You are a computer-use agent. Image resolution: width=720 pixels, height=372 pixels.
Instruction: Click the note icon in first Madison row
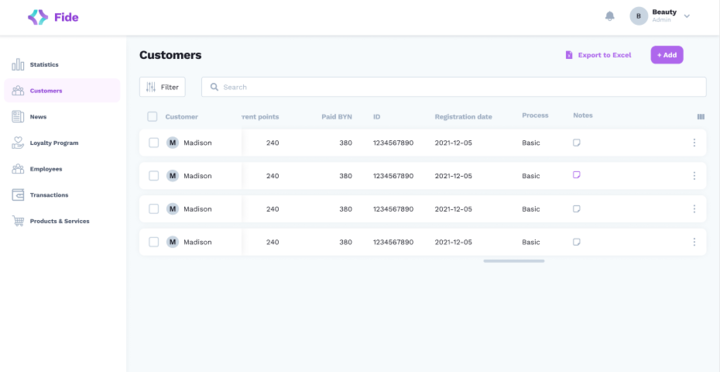(576, 143)
